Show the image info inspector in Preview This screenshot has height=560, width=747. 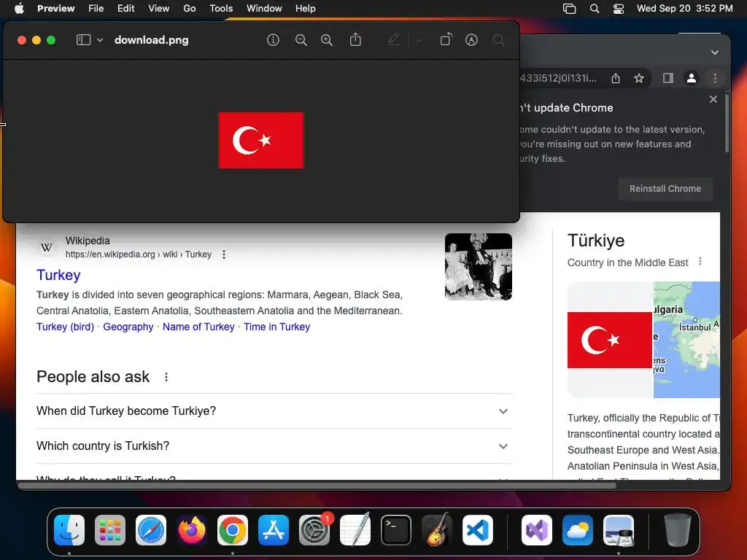pyautogui.click(x=273, y=40)
